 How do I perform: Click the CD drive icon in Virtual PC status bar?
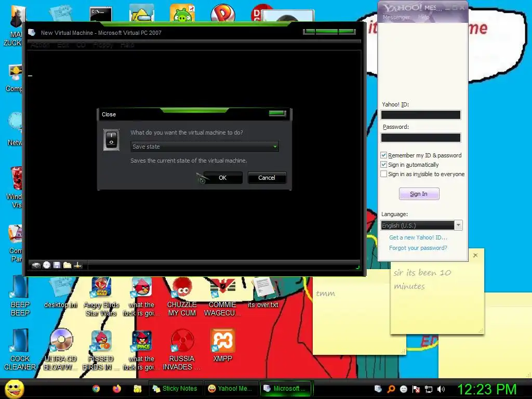47,265
